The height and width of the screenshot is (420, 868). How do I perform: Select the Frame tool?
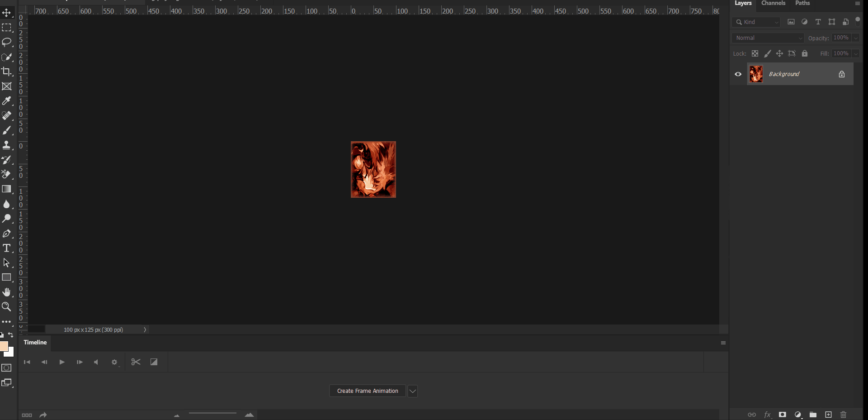pos(6,86)
